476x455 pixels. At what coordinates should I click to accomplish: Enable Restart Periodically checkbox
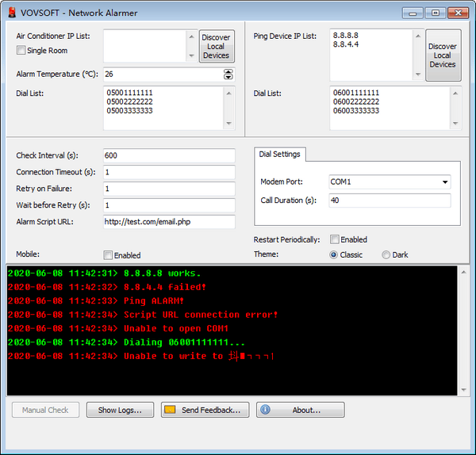pyautogui.click(x=335, y=239)
